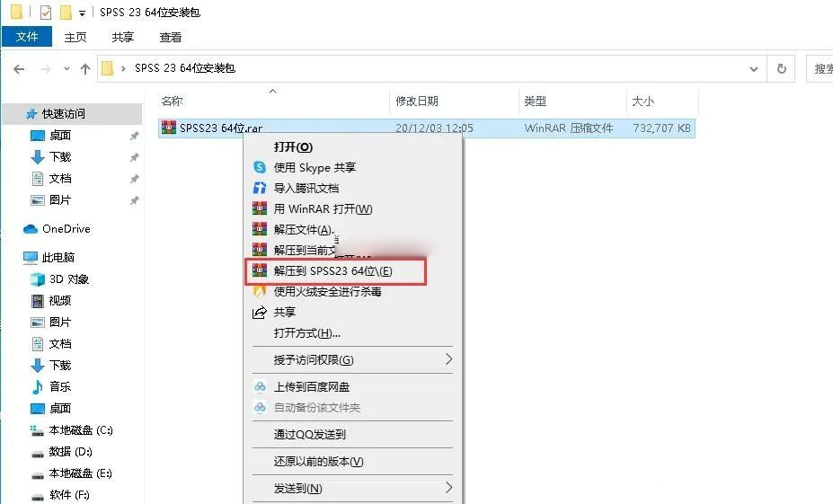Viewport: 833px width, 504px height.
Task: Refresh the current folder
Action: (x=782, y=68)
